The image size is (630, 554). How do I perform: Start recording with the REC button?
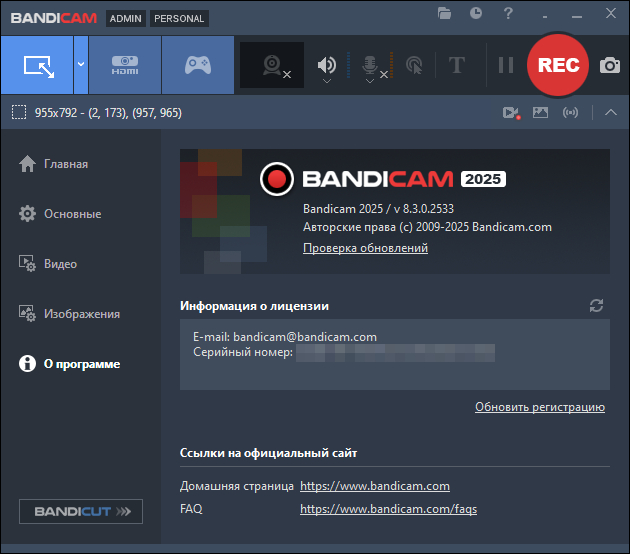pyautogui.click(x=558, y=65)
